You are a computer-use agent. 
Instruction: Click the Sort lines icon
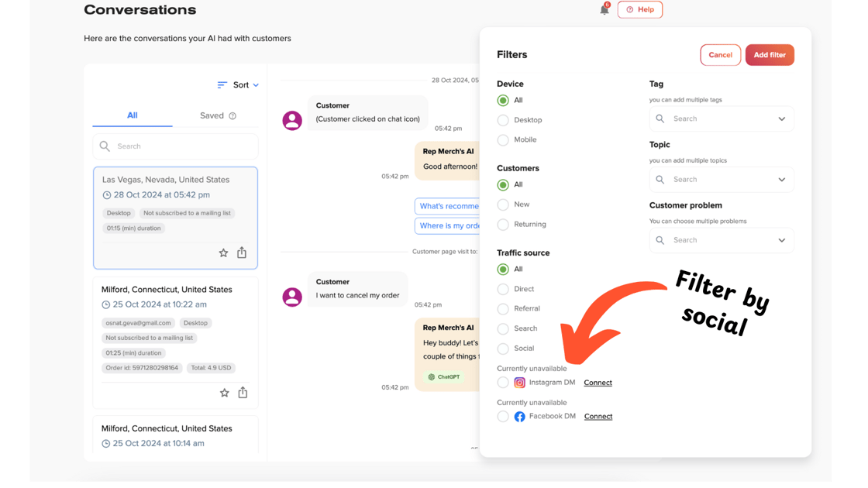point(222,84)
